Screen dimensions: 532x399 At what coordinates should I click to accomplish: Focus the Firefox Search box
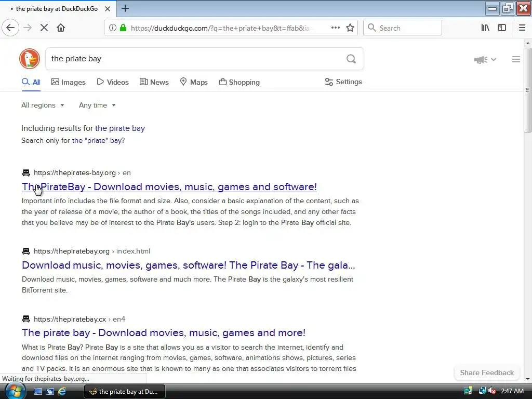click(x=403, y=28)
